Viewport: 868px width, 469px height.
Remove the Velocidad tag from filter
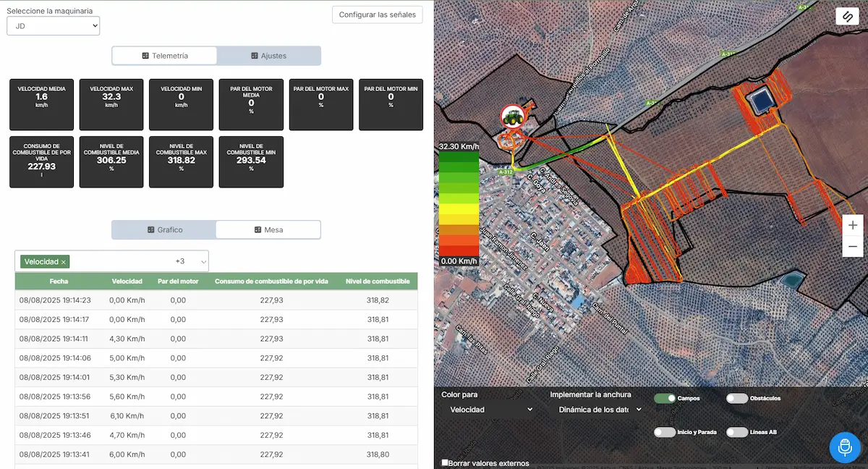(64, 262)
